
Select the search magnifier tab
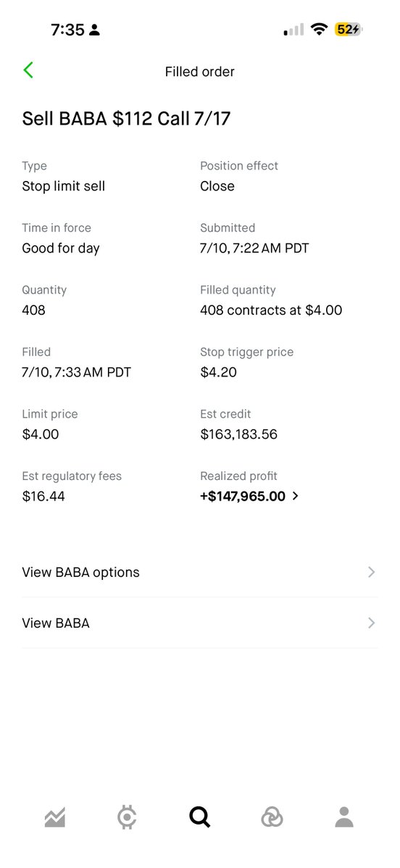pos(199,817)
